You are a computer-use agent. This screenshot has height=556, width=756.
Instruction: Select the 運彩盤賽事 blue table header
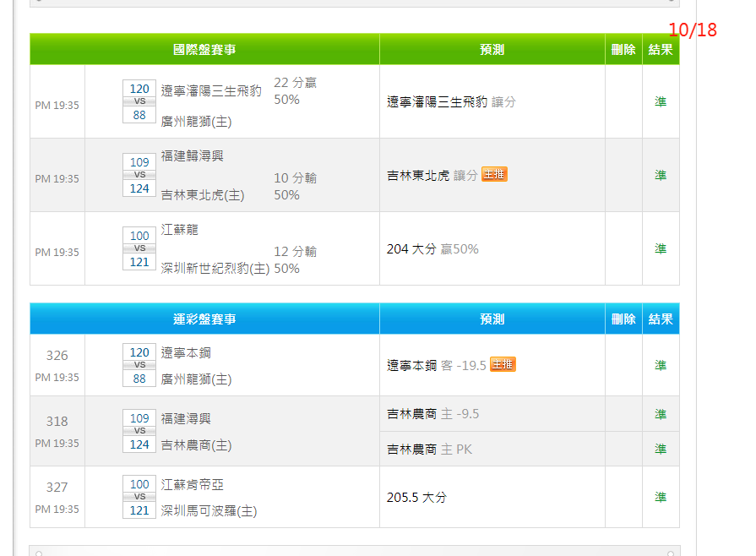[x=204, y=319]
